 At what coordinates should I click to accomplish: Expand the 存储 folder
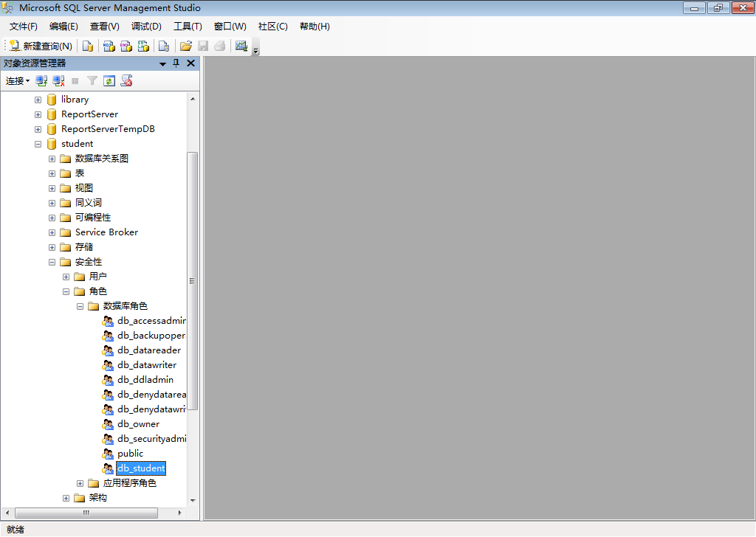point(52,248)
